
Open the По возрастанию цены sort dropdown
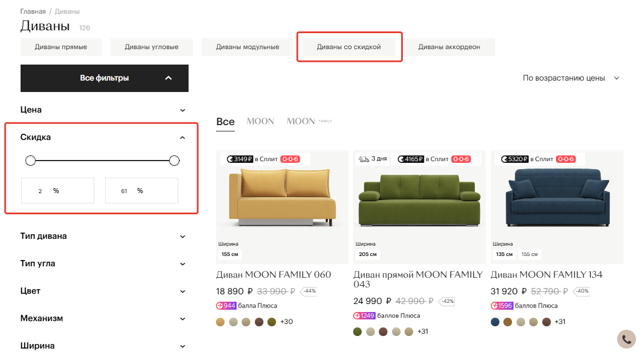(571, 78)
